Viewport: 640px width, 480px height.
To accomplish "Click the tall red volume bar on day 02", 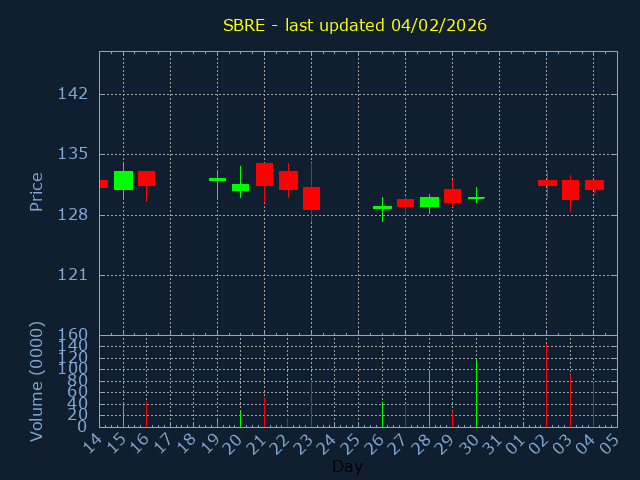I will tap(546, 386).
